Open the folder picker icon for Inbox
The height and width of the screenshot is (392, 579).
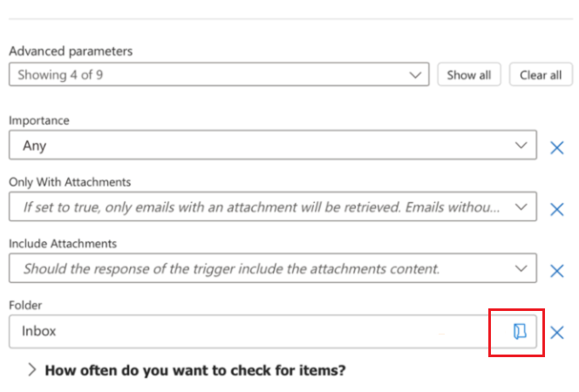point(520,331)
